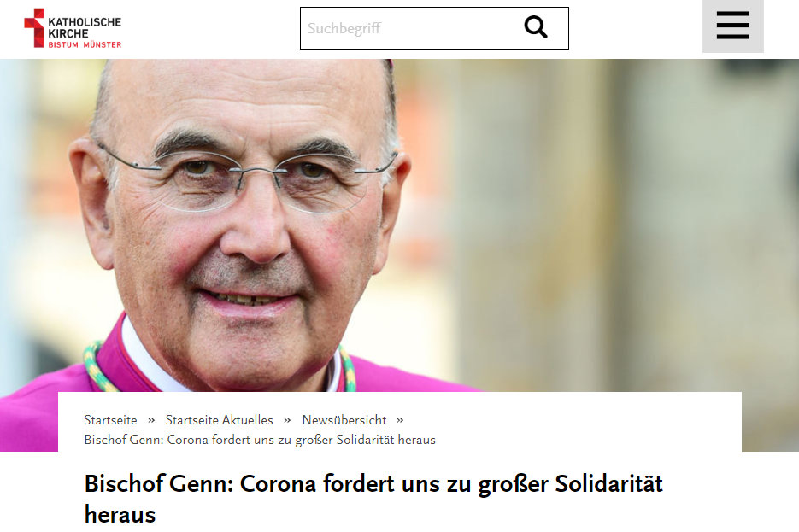799x532 pixels.
Task: Go to the Startseite breadcrumb
Action: (110, 420)
